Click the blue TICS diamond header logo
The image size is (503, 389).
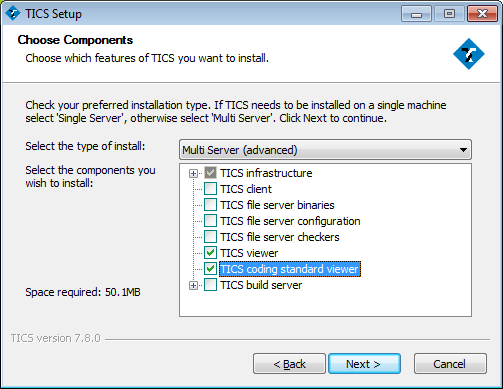tap(469, 54)
